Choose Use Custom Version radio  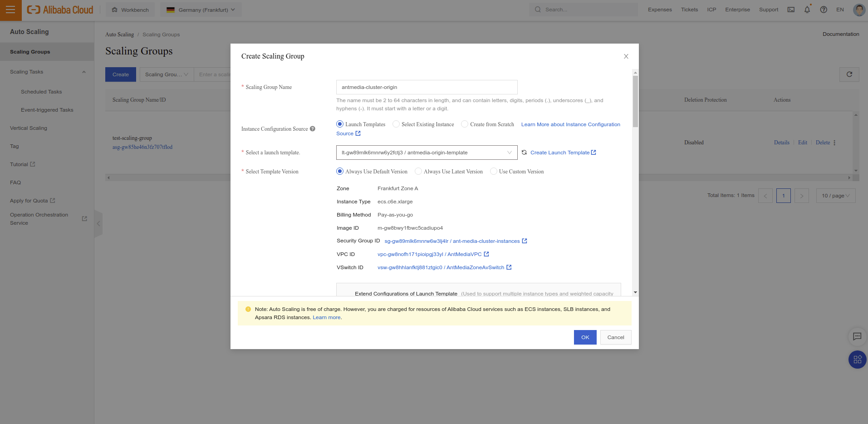click(x=493, y=171)
